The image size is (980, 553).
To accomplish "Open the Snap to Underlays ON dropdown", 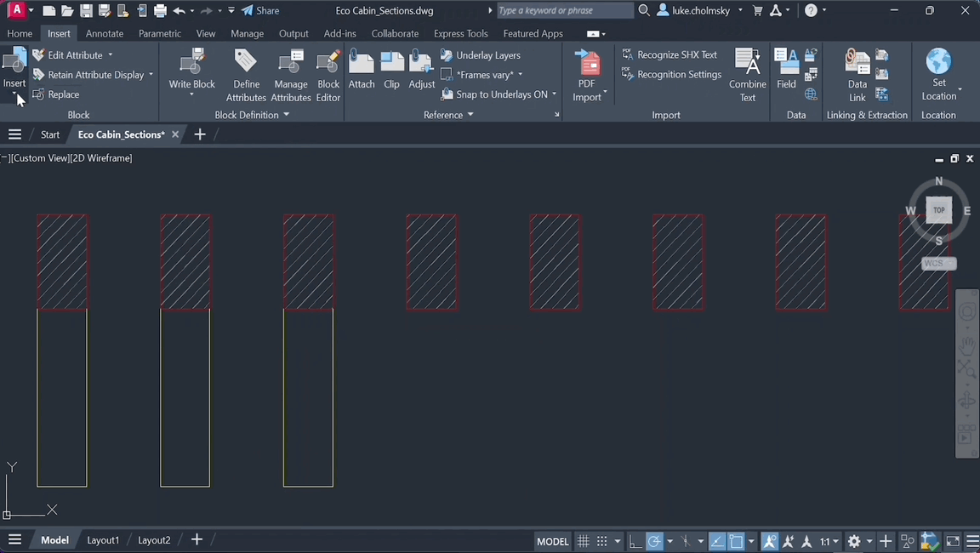I will pos(554,94).
